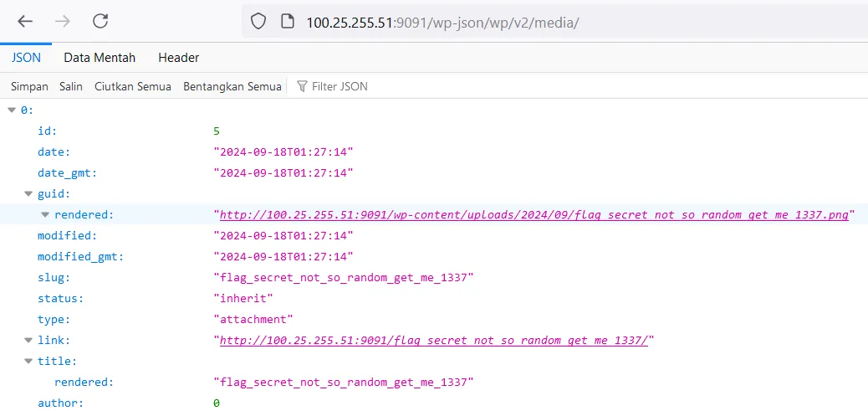The height and width of the screenshot is (411, 868).
Task: Collapse the link node
Action: coord(28,340)
